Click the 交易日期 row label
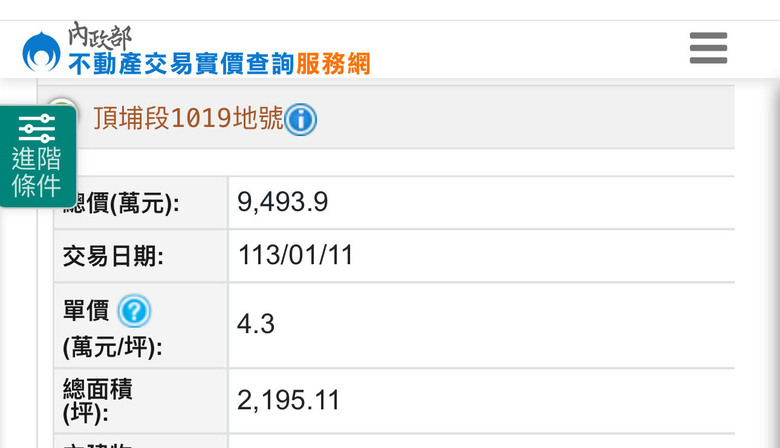 pos(113,256)
